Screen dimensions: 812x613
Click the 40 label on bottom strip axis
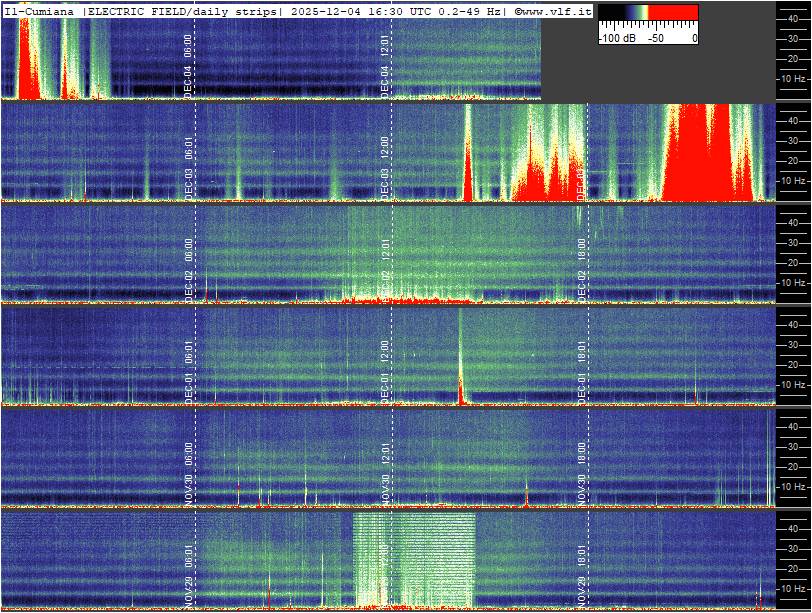click(793, 528)
